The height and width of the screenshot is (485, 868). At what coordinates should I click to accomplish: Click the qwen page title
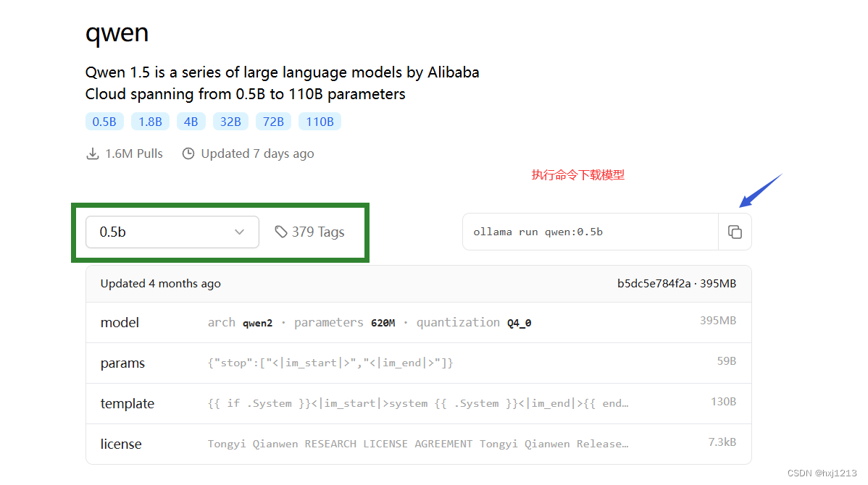click(x=117, y=33)
